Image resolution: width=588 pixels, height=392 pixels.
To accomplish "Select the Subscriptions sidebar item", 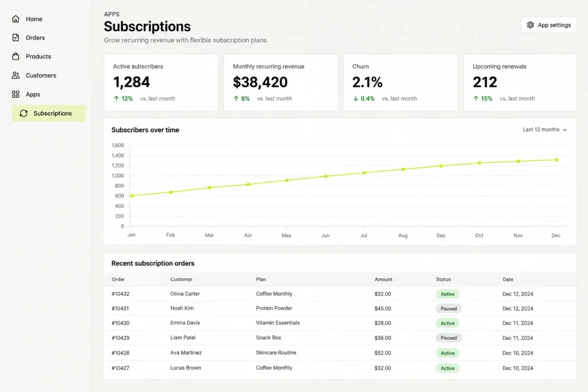I will (49, 113).
